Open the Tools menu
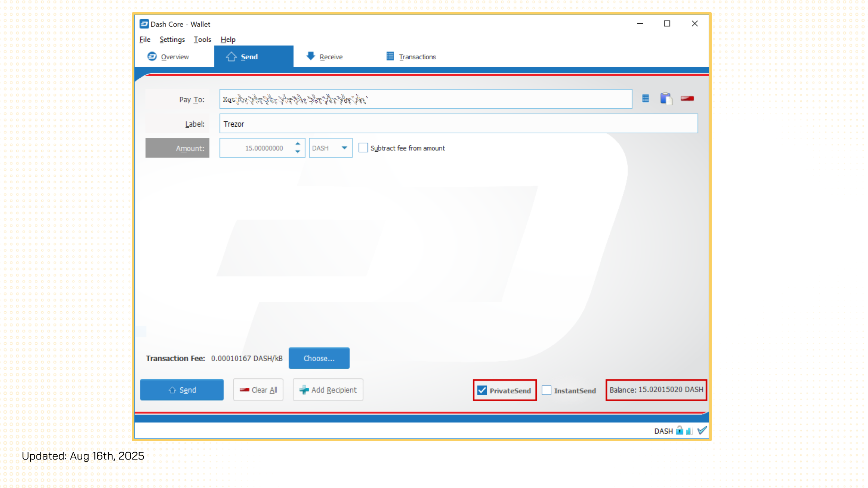The width and height of the screenshot is (868, 488). coord(202,40)
